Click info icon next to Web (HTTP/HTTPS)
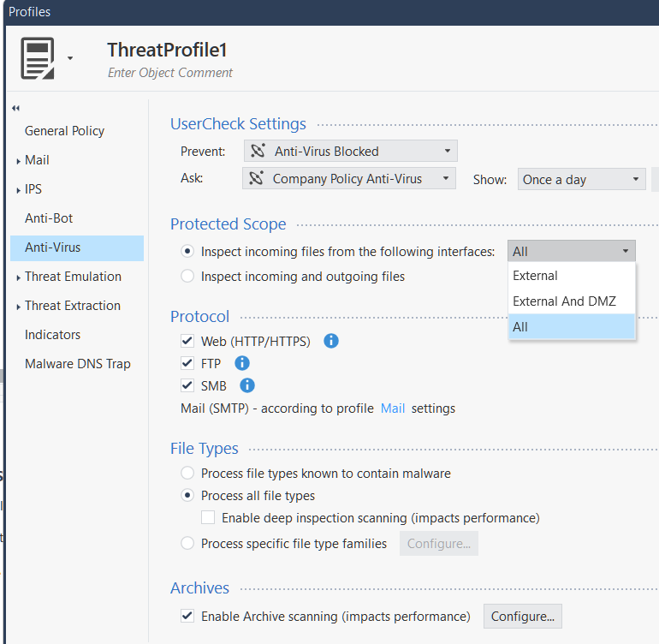 pyautogui.click(x=331, y=341)
